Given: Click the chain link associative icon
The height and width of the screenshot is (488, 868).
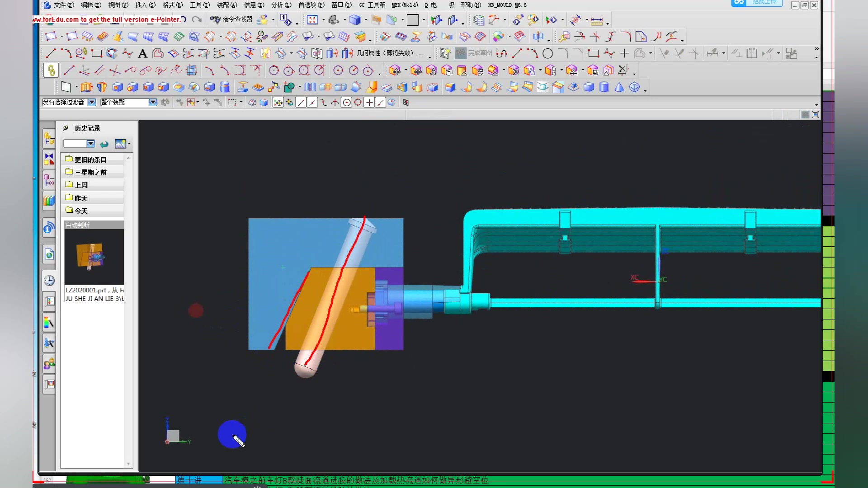Looking at the screenshot, I should (51, 70).
